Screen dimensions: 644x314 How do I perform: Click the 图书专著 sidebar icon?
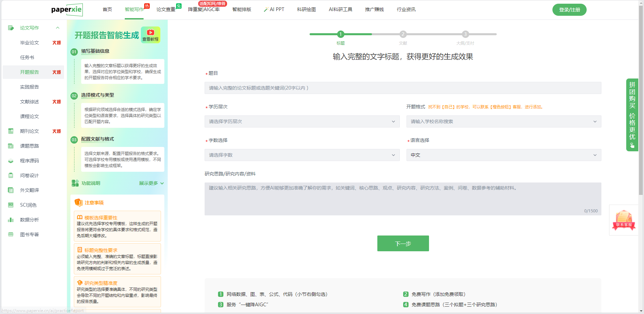pyautogui.click(x=11, y=234)
